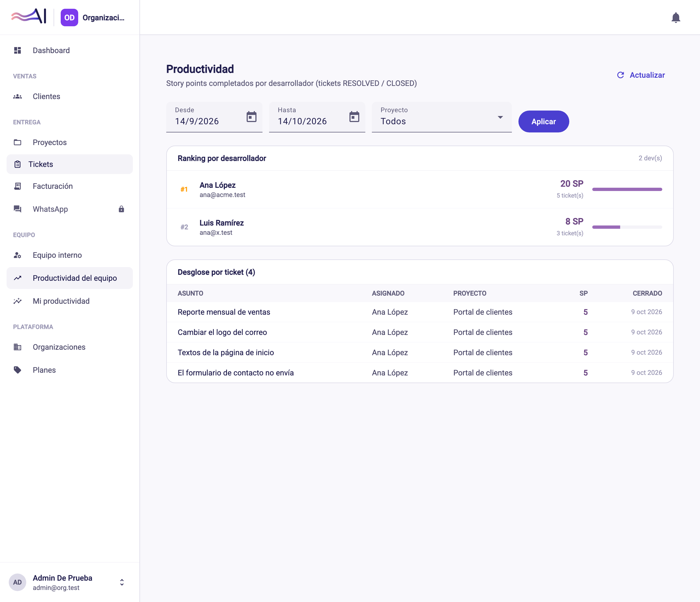700x602 pixels.
Task: Go to Tickets in sidebar
Action: 70,164
